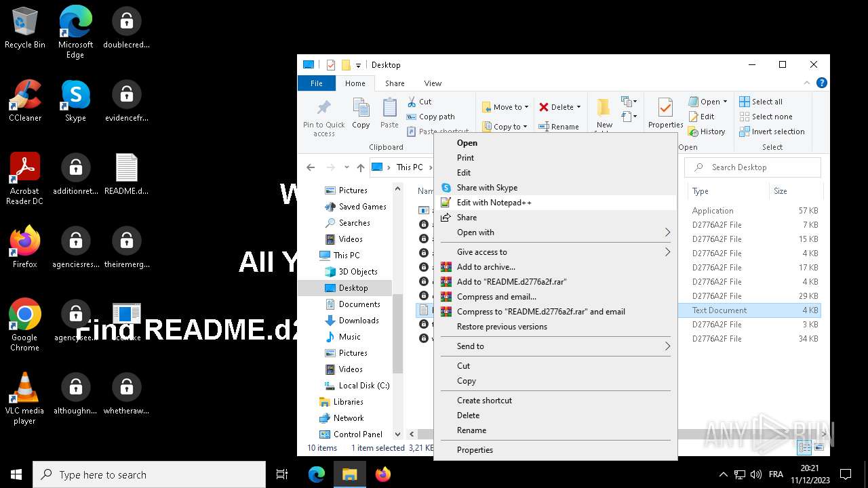Select locked althoughn... file on desktop

[75, 394]
